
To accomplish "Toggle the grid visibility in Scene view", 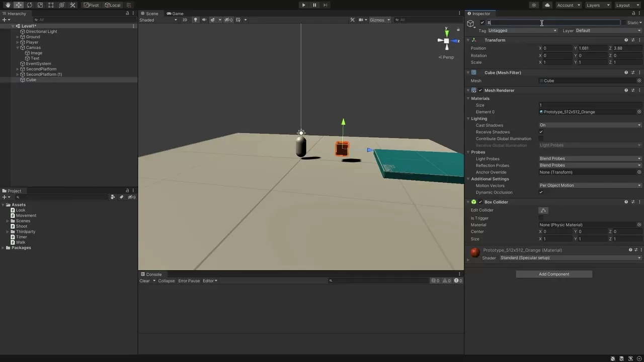I will (x=237, y=20).
